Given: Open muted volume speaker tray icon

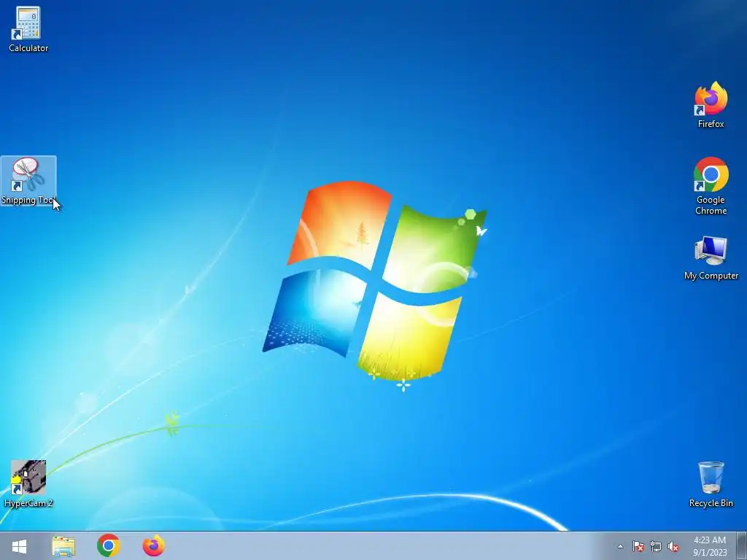Looking at the screenshot, I should 673,546.
